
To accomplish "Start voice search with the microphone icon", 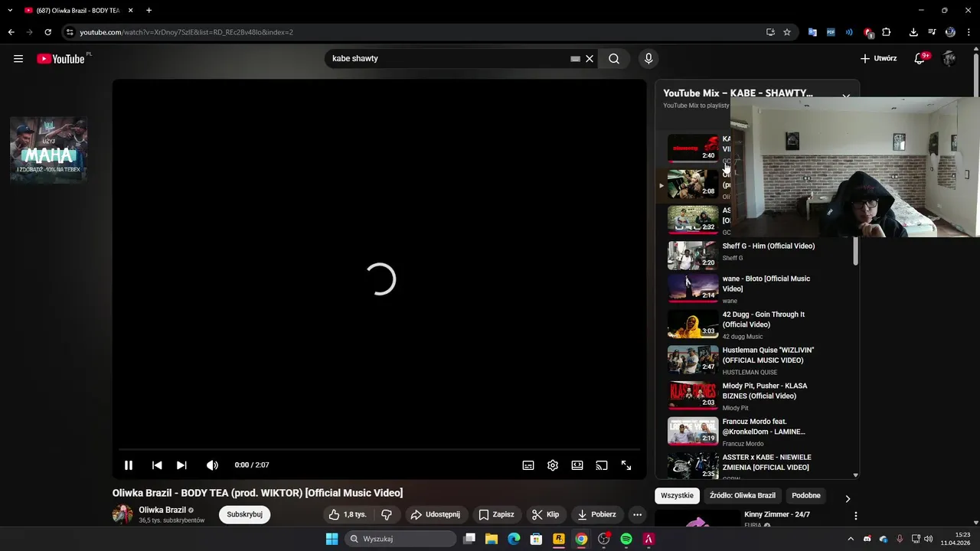I will coord(648,59).
